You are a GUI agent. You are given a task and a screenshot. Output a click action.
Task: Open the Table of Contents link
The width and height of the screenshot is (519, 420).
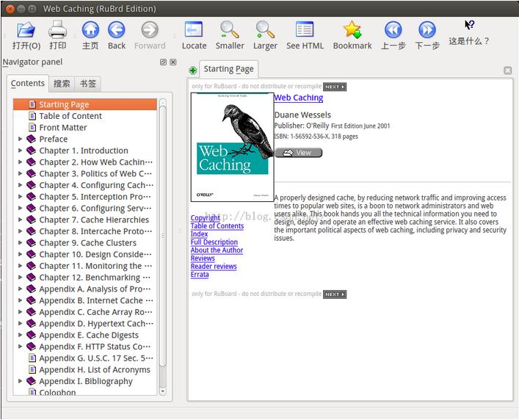[217, 226]
